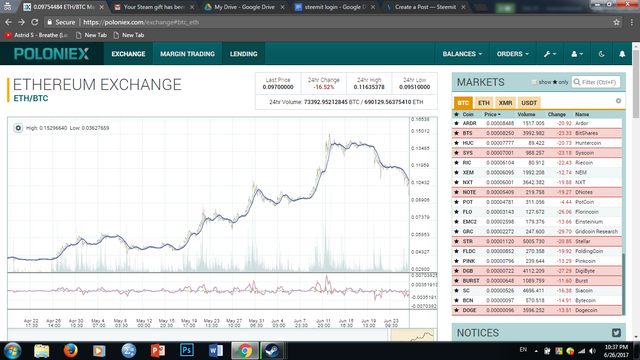640x360 pixels.
Task: Enable the show starred only checkbox
Action: pos(534,82)
